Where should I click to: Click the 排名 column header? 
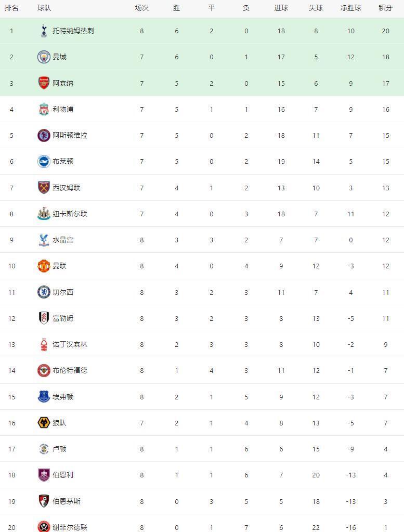[11, 8]
